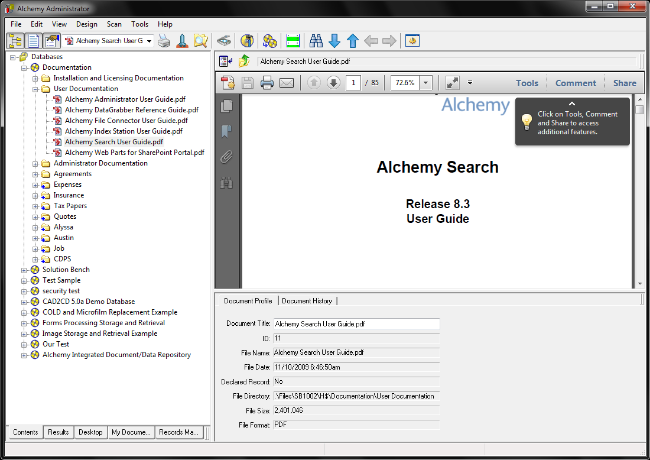The image size is (650, 460).
Task: Click the PDF vertical scrollbar down arrow
Action: (x=640, y=284)
